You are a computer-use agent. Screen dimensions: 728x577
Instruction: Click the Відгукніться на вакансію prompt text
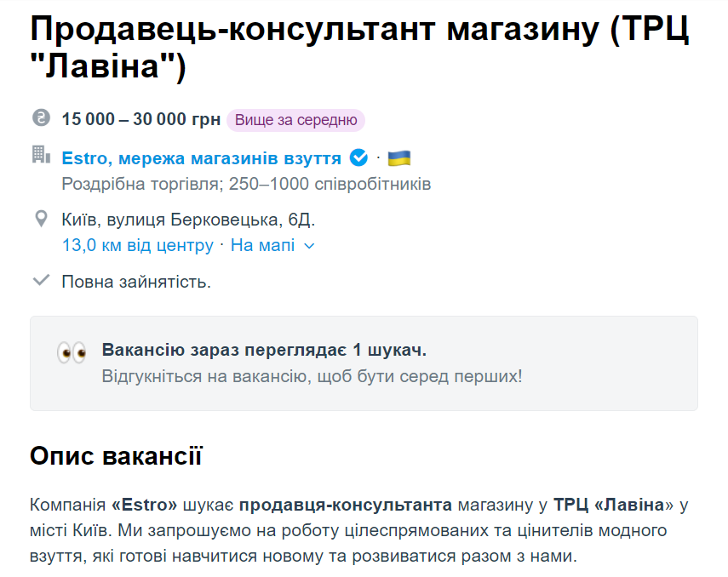coord(312,375)
